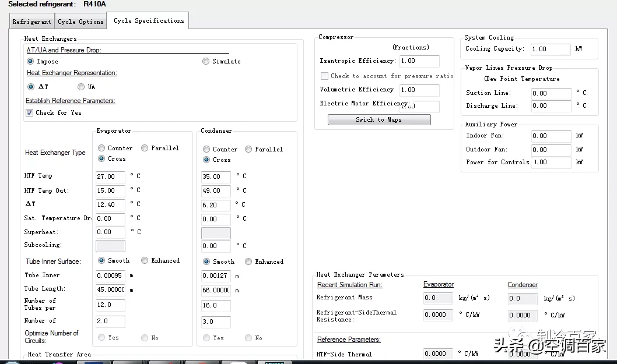
Task: Uncheck the Check for Yes checkbox
Action: 30,112
